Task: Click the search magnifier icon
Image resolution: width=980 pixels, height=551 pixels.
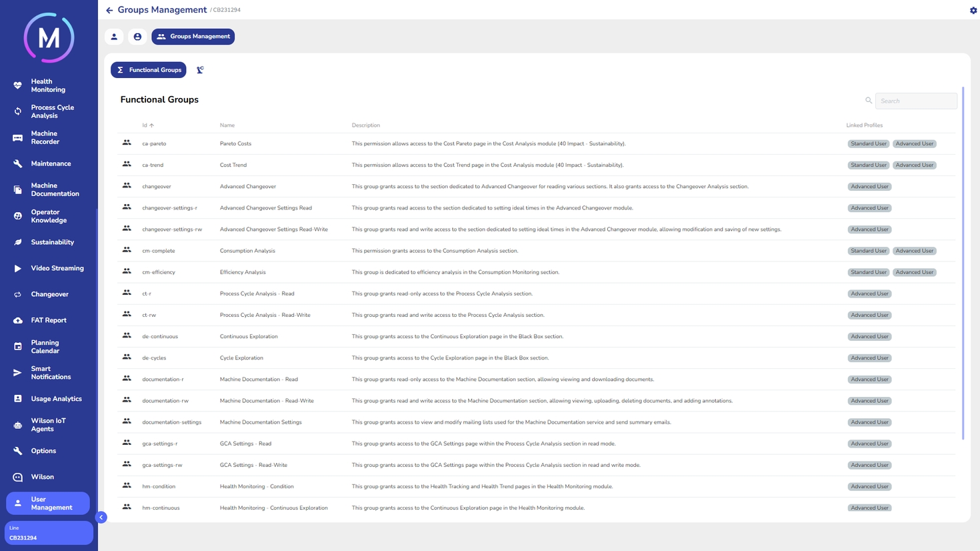Action: (868, 101)
